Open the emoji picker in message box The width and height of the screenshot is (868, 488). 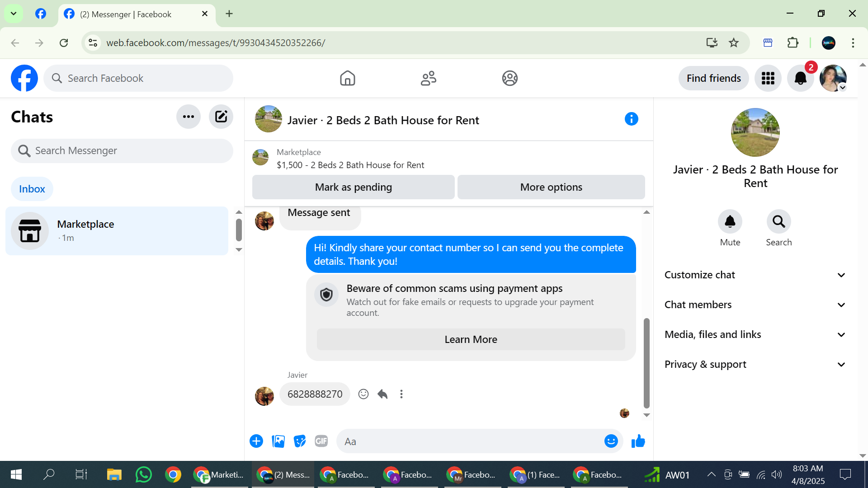coord(611,441)
